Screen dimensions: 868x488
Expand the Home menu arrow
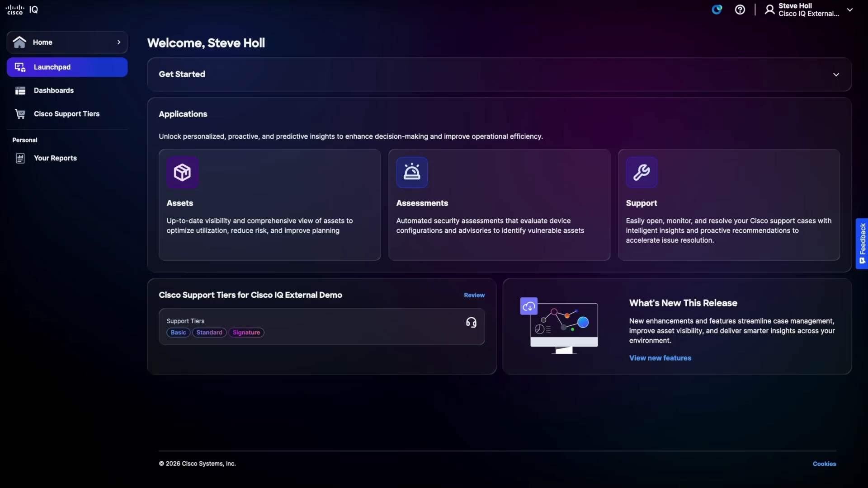pos(119,42)
